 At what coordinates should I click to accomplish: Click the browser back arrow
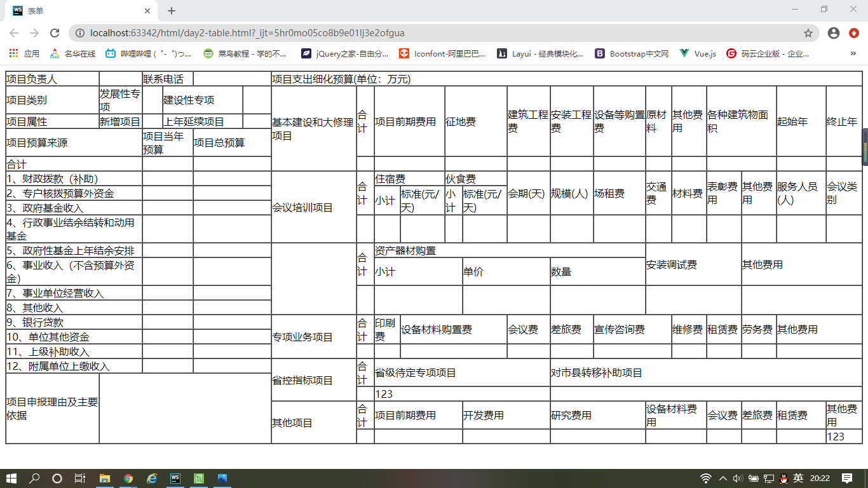pyautogui.click(x=14, y=33)
